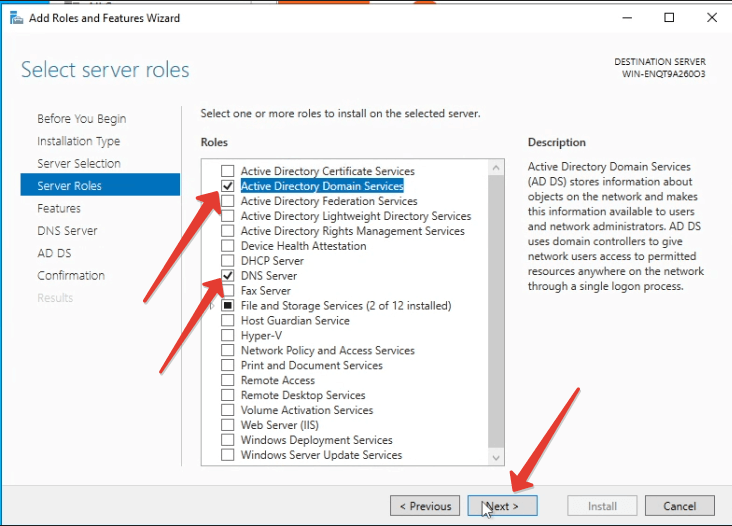Screen dimensions: 732x526
Task: Click the Next button
Action: point(502,506)
